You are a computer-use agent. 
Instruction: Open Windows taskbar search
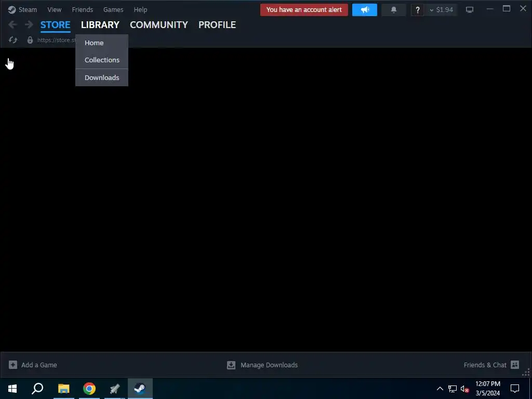point(37,389)
